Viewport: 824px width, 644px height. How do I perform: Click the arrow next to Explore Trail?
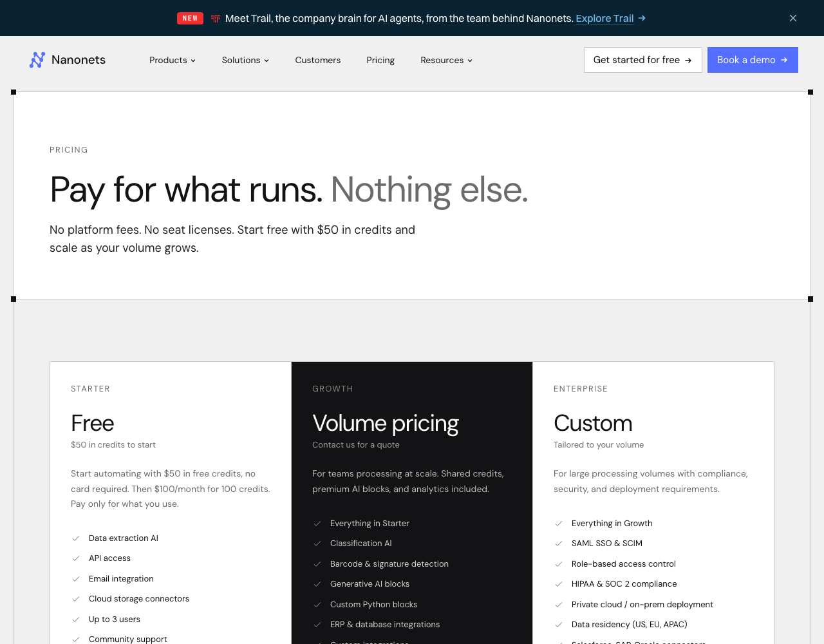tap(642, 18)
